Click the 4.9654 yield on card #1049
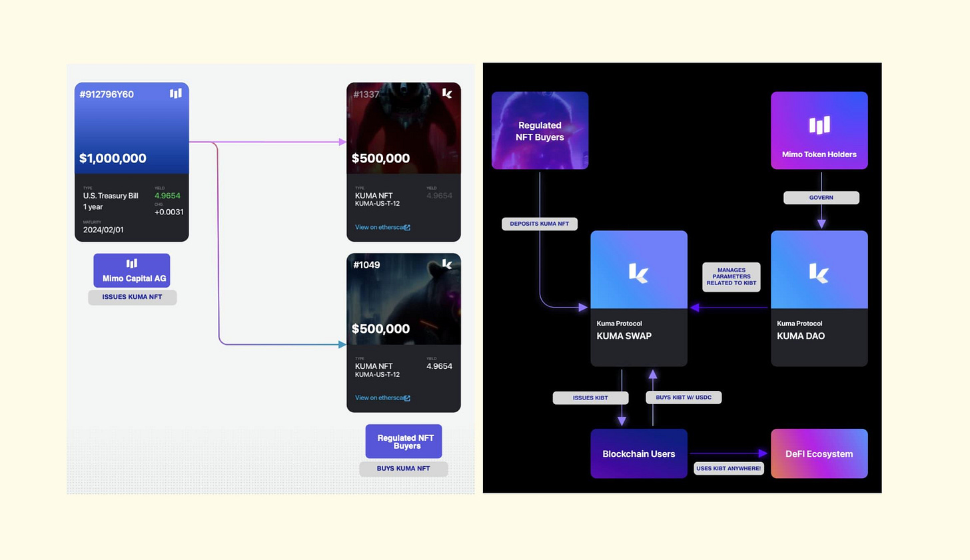Viewport: 970px width, 560px height. (439, 366)
